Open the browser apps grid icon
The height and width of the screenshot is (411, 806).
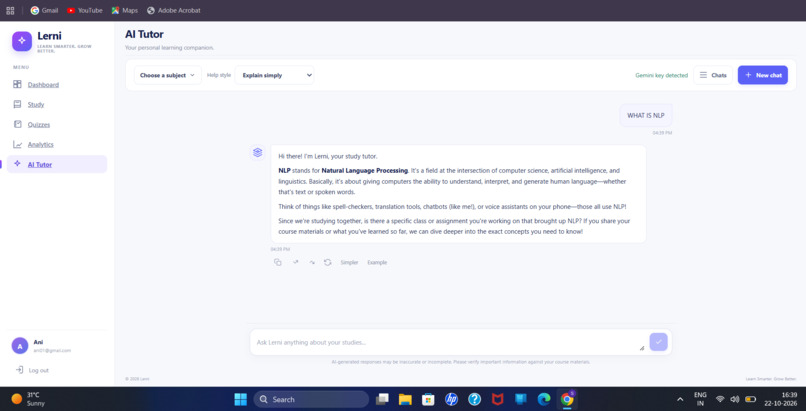click(10, 10)
